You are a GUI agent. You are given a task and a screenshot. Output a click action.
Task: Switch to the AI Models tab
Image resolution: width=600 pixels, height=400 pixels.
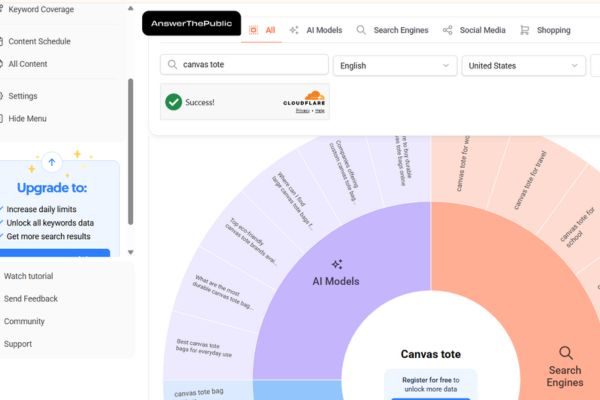click(x=316, y=30)
